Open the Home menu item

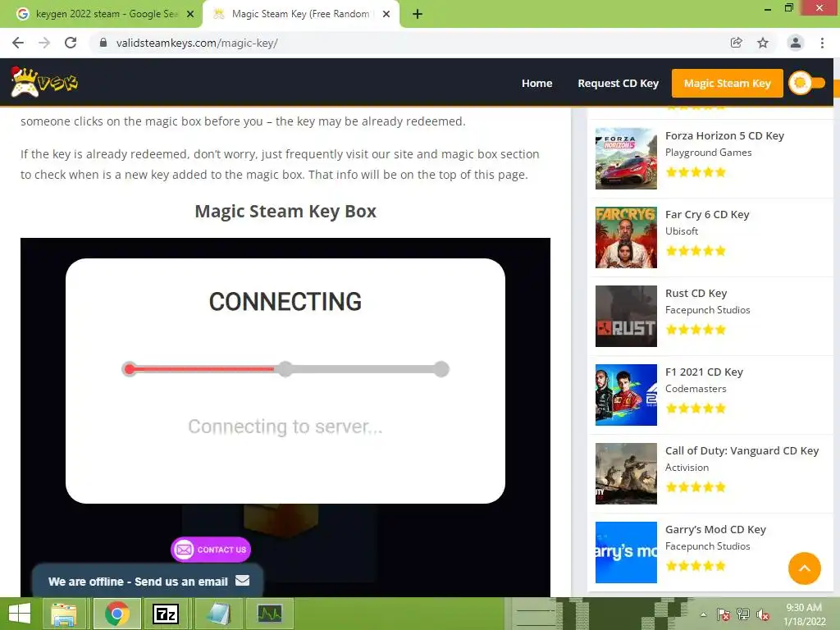[536, 84]
